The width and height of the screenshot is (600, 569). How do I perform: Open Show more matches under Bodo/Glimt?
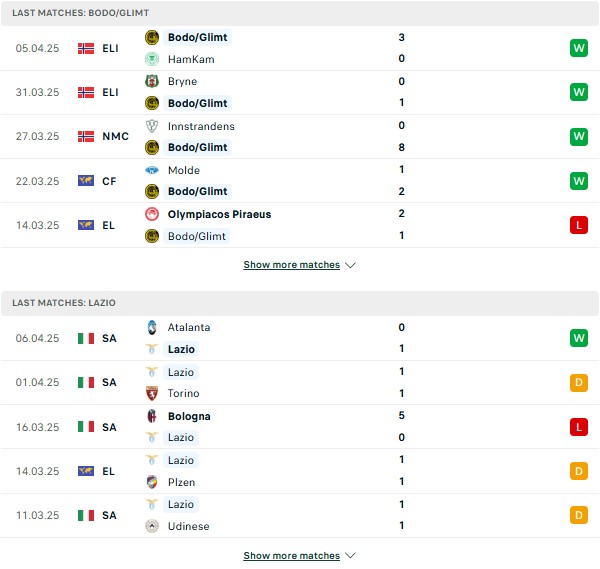291,265
